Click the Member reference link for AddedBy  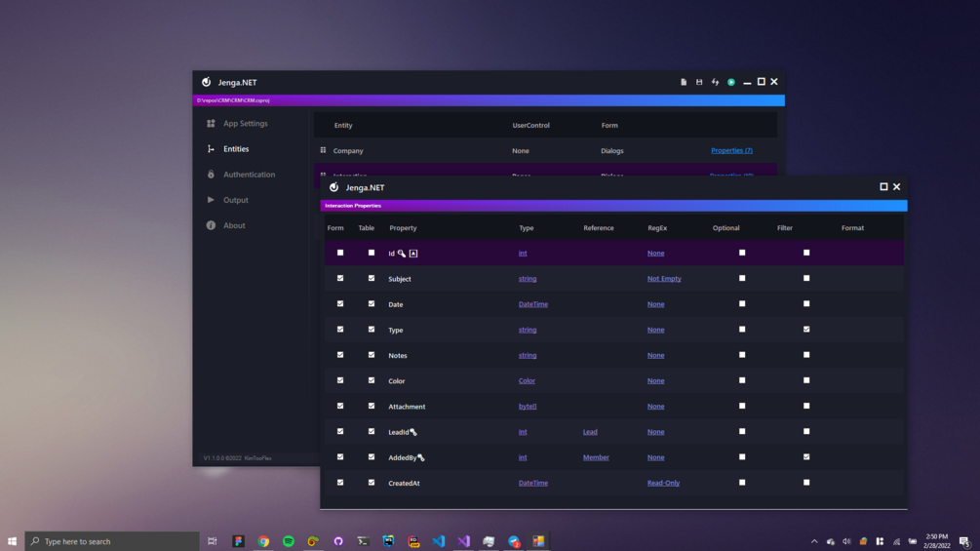pyautogui.click(x=596, y=457)
